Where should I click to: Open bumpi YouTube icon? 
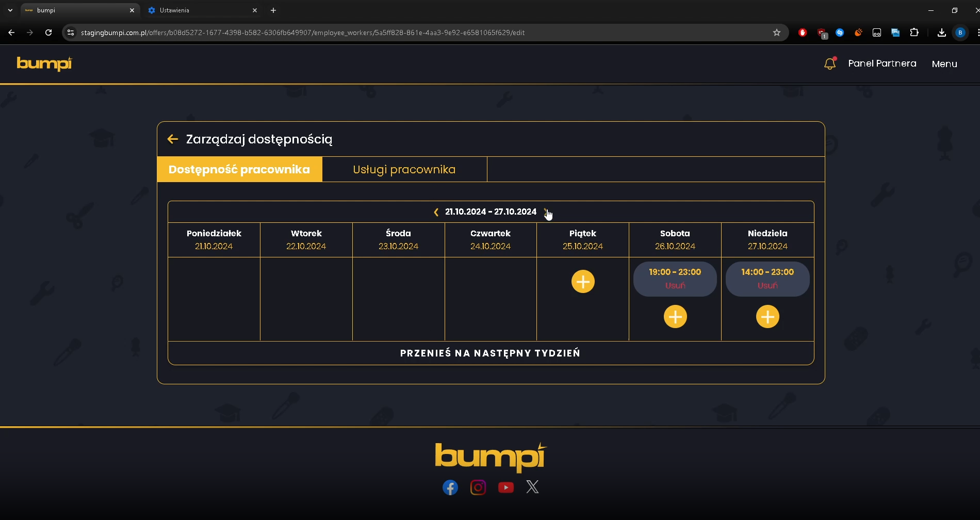pyautogui.click(x=506, y=488)
